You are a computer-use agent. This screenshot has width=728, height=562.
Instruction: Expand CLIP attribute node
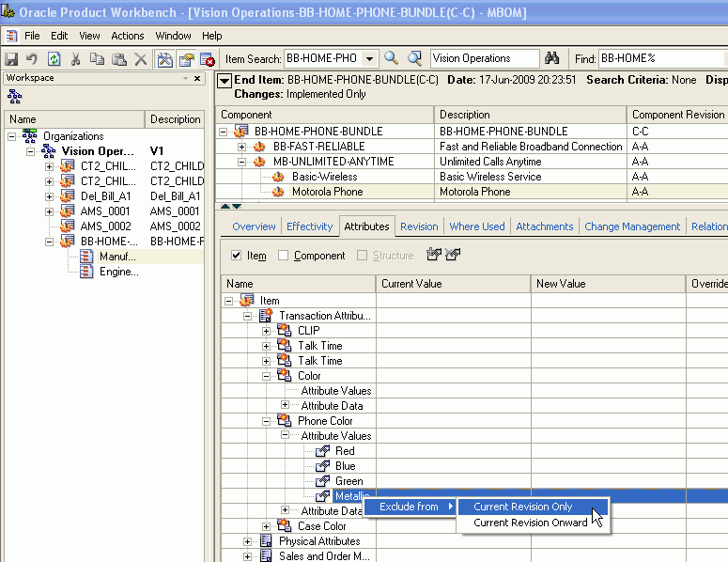click(x=266, y=331)
